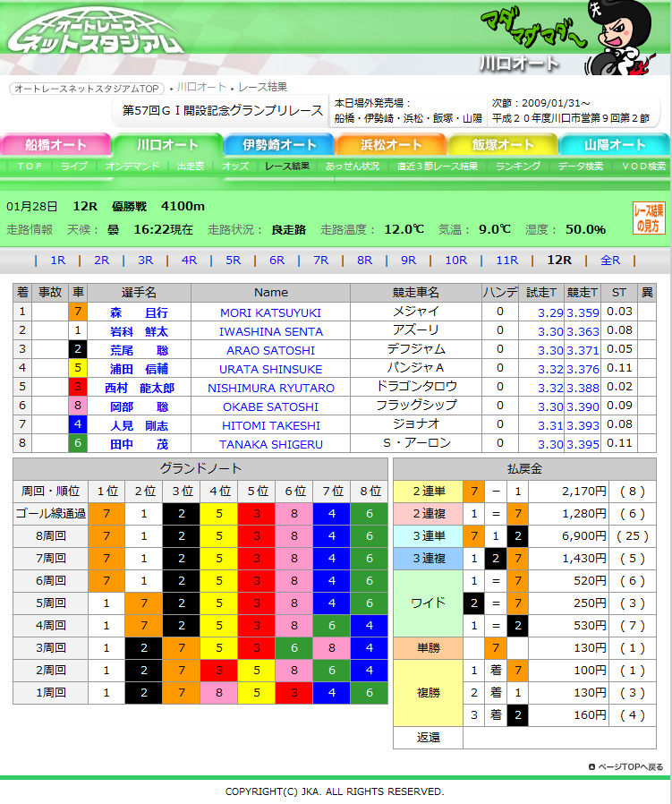Open rider 田中 茂 profile link
672x804 pixels.
(139, 444)
